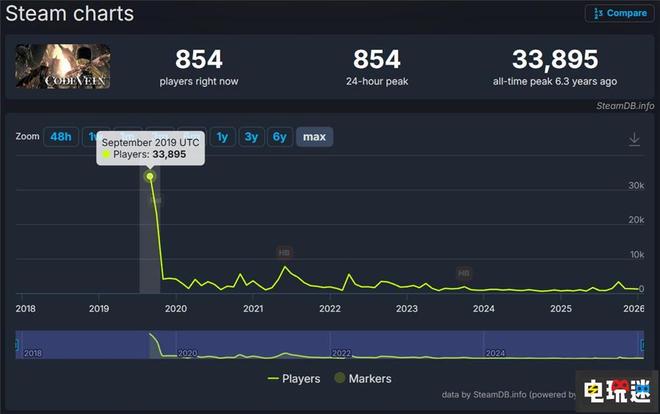The height and width of the screenshot is (414, 660).
Task: Grab the left navigator range handle
Action: (16, 345)
